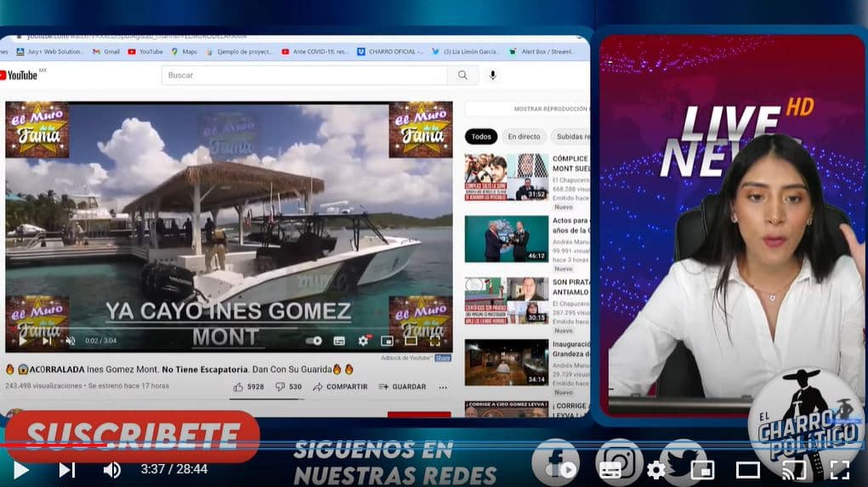
Task: Click the SUSCRIBETE red overlay button
Action: click(133, 436)
